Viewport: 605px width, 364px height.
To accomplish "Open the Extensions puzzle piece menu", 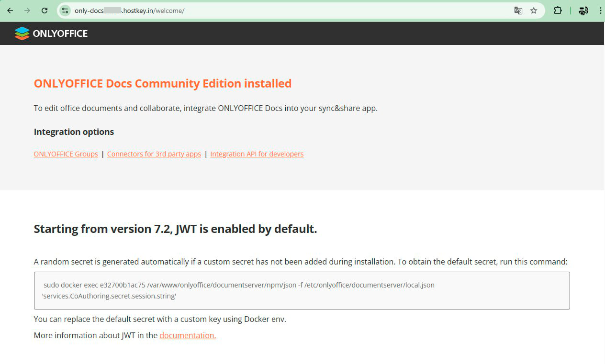I will click(x=558, y=11).
